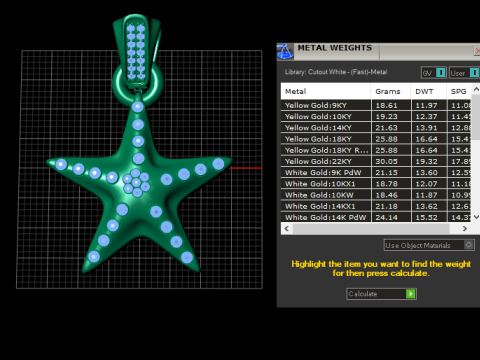This screenshot has width=480, height=360.
Task: Click the 30.05 grams value
Action: coord(386,161)
